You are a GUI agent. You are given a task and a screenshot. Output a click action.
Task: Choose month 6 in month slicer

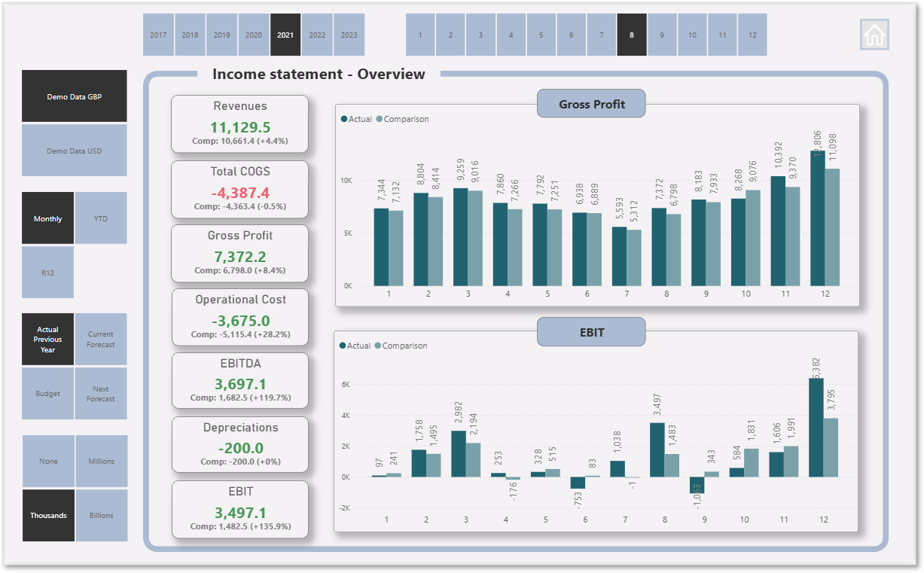click(571, 35)
